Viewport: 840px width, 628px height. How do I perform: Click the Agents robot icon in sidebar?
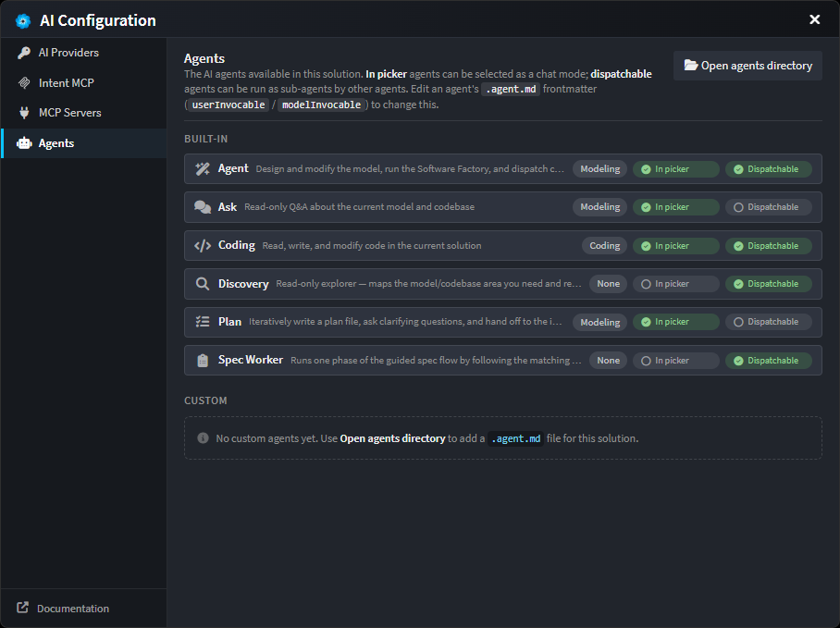tap(24, 143)
